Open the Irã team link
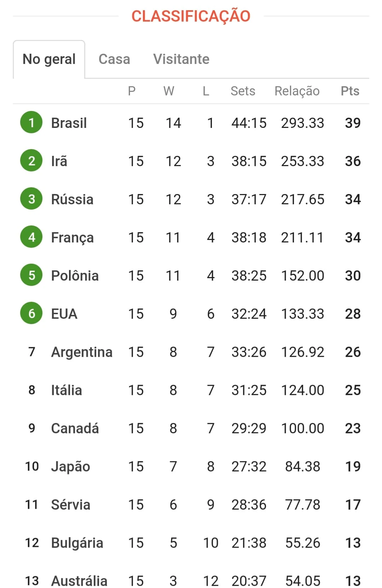Image resolution: width=382 pixels, height=588 pixels. [59, 161]
